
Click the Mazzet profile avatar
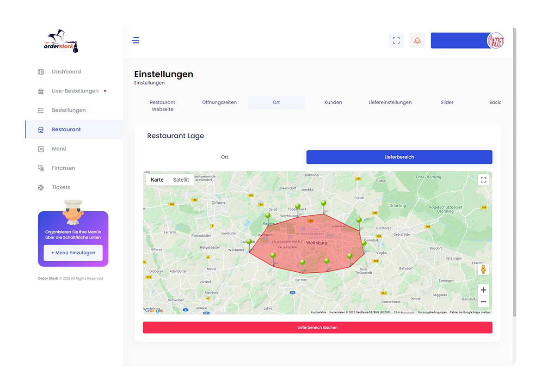point(495,41)
